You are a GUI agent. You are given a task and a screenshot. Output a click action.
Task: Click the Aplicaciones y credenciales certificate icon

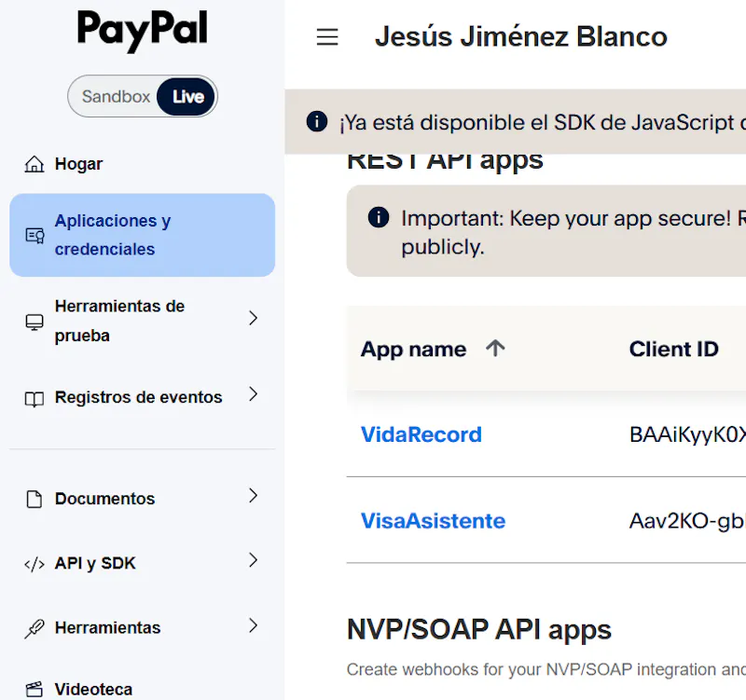click(35, 236)
